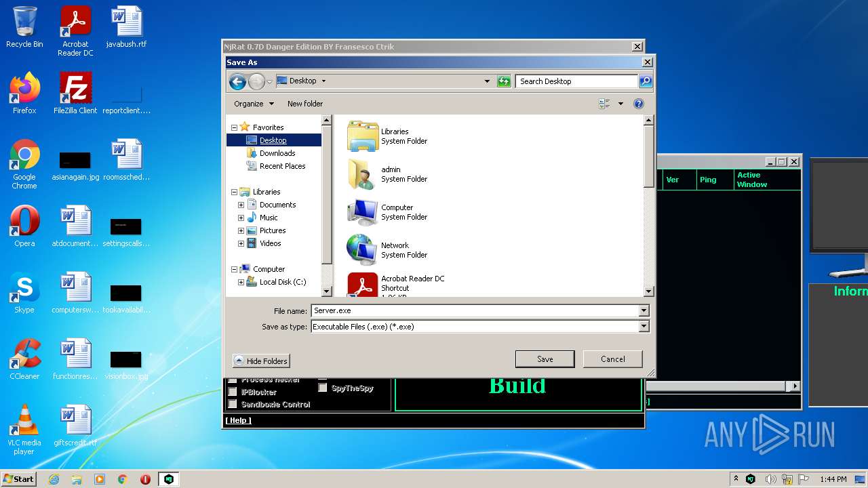The height and width of the screenshot is (488, 868).
Task: Change your view icon in Save As toolbar
Action: [x=604, y=104]
